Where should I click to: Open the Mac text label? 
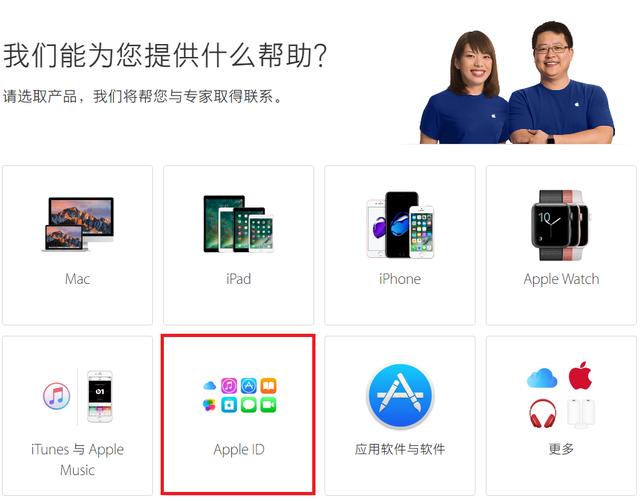tap(78, 279)
